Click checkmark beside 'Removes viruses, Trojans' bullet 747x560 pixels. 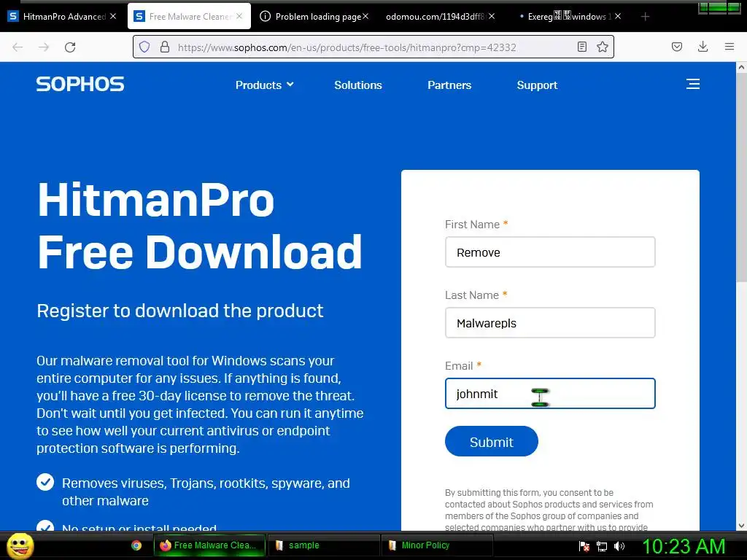click(x=45, y=482)
